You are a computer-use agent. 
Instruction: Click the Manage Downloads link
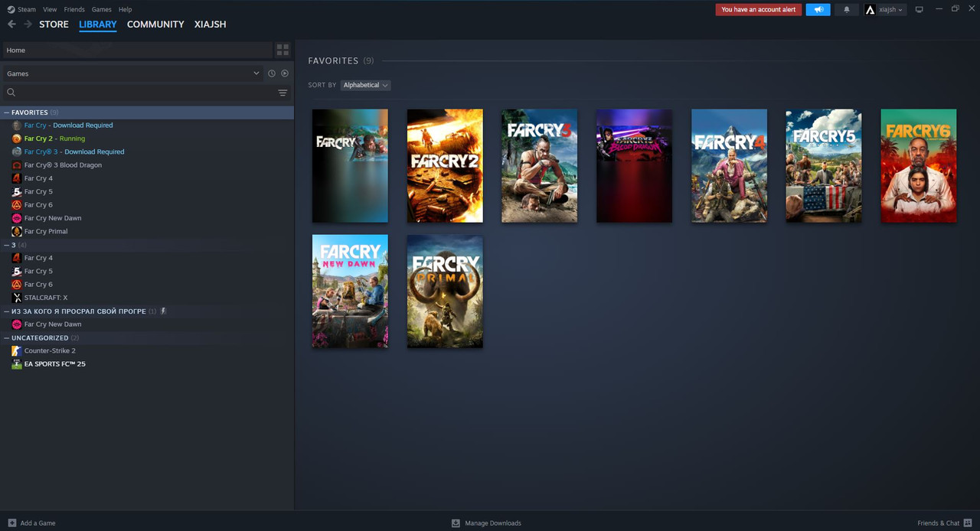pyautogui.click(x=493, y=523)
